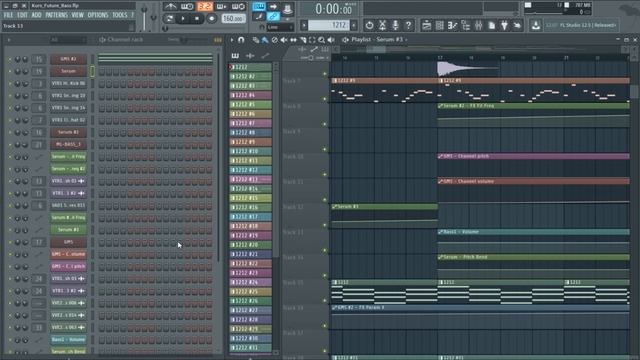This screenshot has width=640, height=360.
Task: Open Bass1 - Volume clip menu
Action: 440,232
